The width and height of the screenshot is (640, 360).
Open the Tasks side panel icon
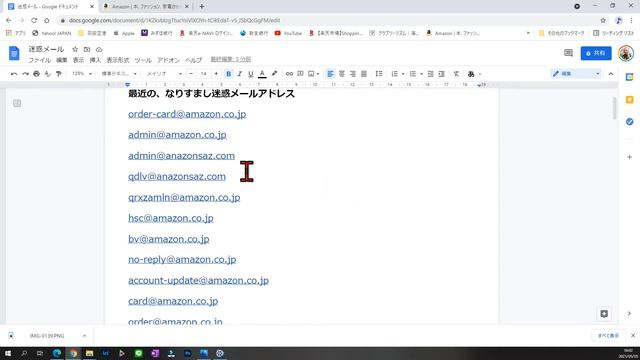tap(629, 122)
